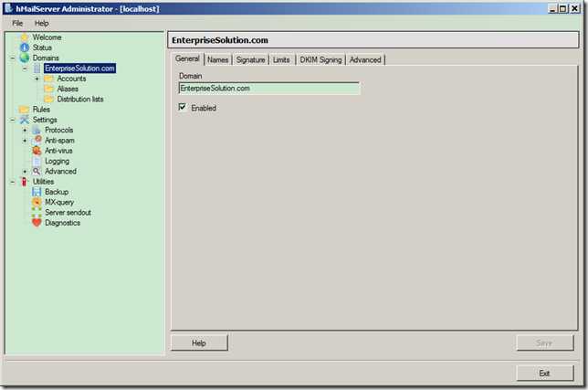Click the Rules folder icon
The image size is (588, 390).
pyautogui.click(x=24, y=110)
